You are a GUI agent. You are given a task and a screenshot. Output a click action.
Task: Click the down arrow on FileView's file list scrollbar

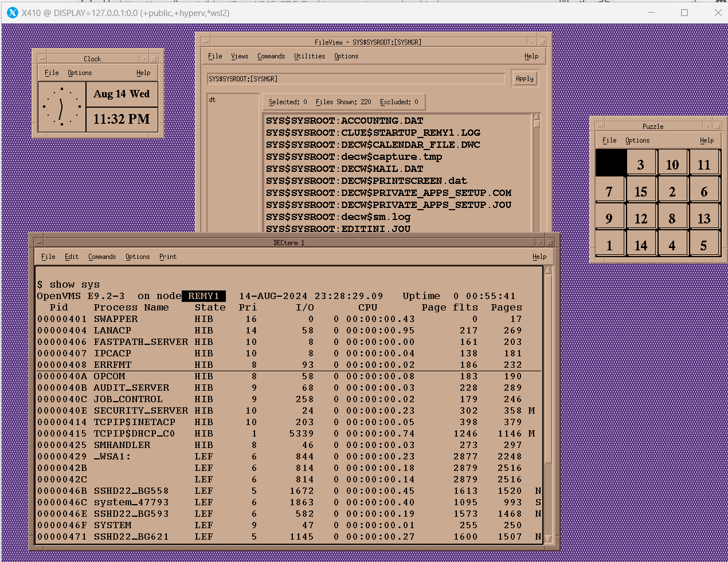pyautogui.click(x=536, y=229)
